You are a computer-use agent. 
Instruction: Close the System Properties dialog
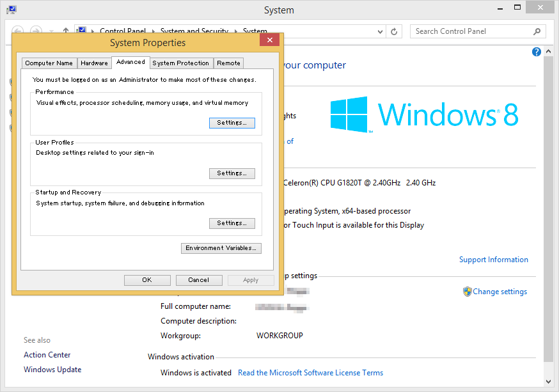coord(269,40)
